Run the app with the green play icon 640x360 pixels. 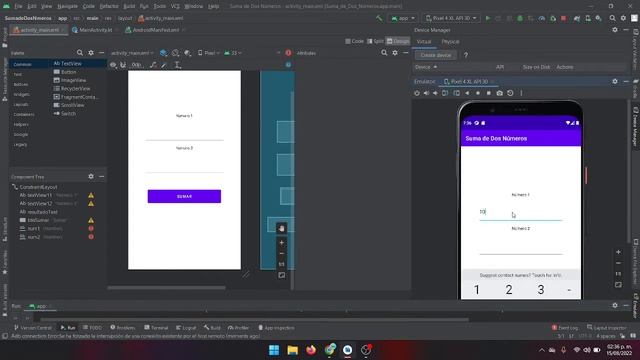(487, 18)
